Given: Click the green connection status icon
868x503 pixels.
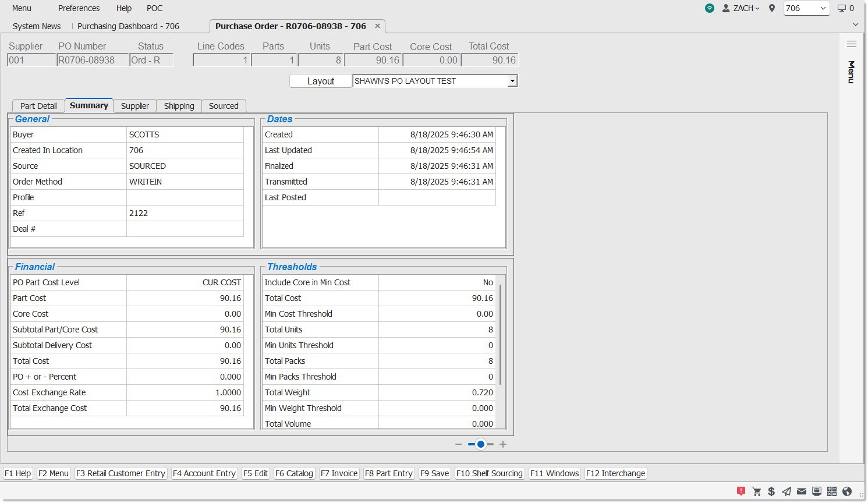Looking at the screenshot, I should 709,8.
